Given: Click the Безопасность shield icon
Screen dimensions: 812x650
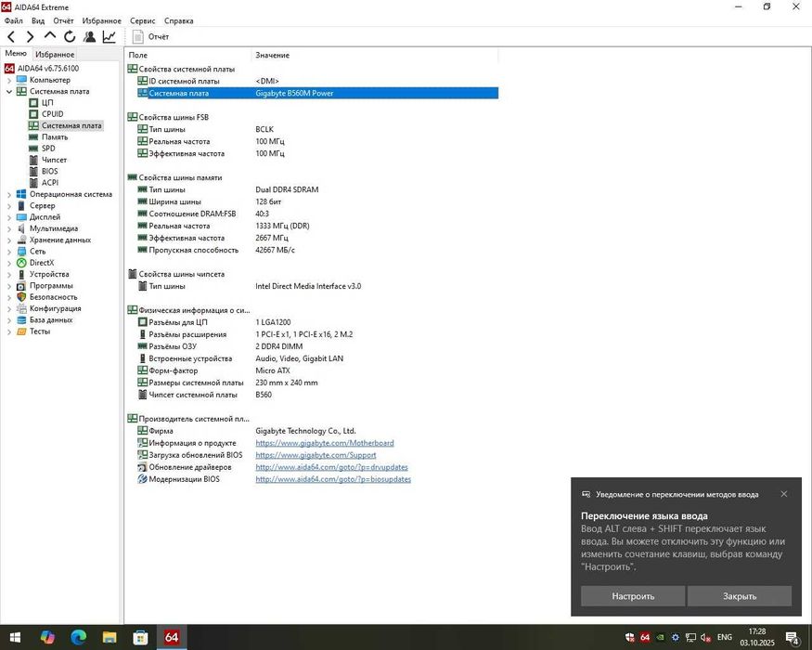Looking at the screenshot, I should tap(21, 297).
